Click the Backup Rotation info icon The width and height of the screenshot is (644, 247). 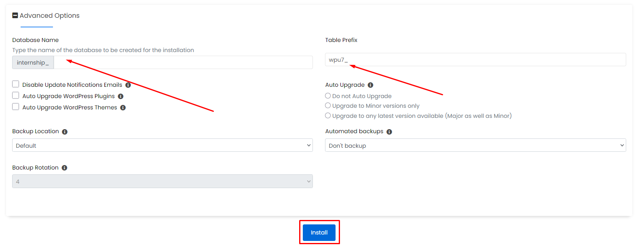[x=64, y=168]
